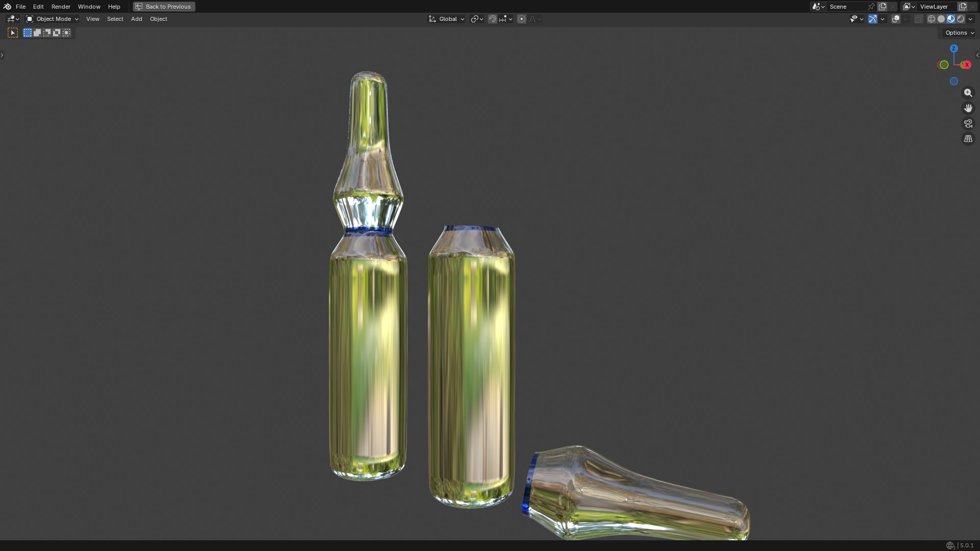The width and height of the screenshot is (980, 551).
Task: Switch perspective/orthographic with grid icon
Action: 968,139
